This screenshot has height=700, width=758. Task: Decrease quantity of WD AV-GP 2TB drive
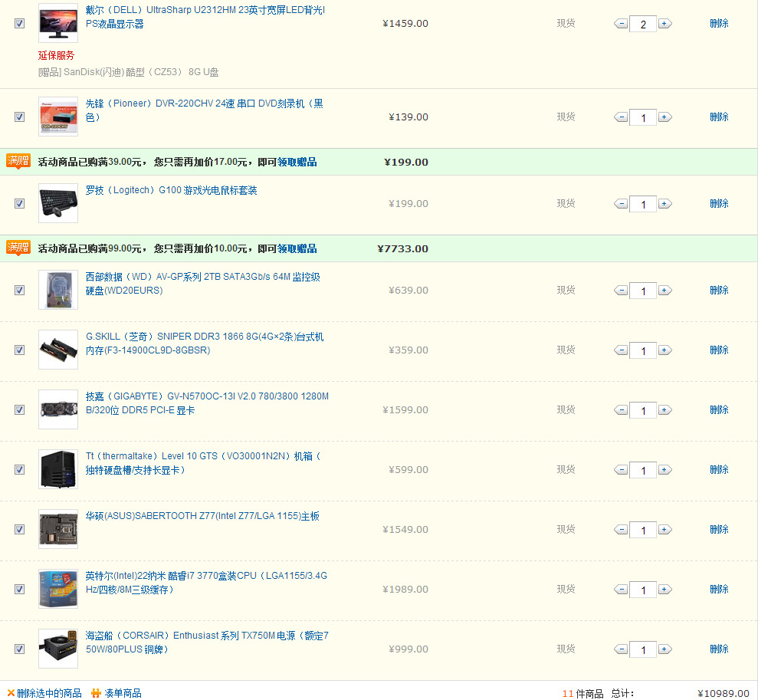[x=621, y=290]
